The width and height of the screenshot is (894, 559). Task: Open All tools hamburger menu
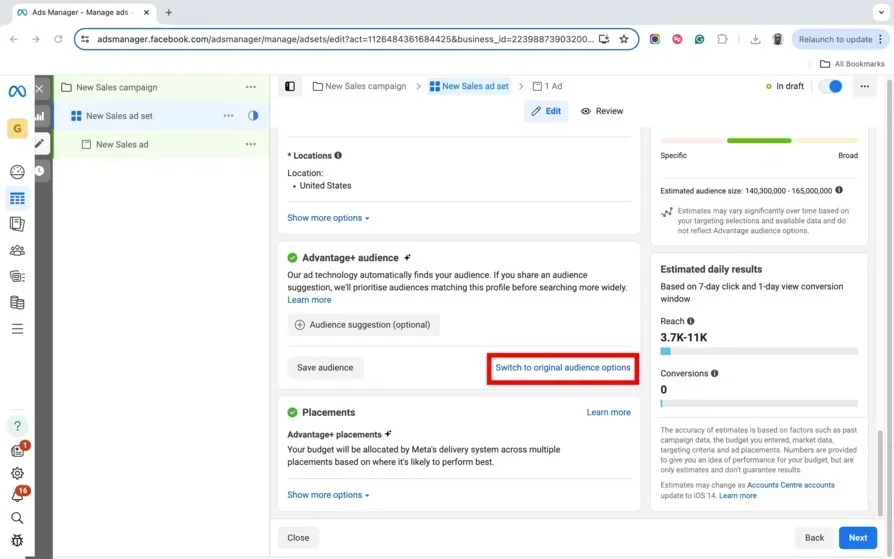[17, 329]
